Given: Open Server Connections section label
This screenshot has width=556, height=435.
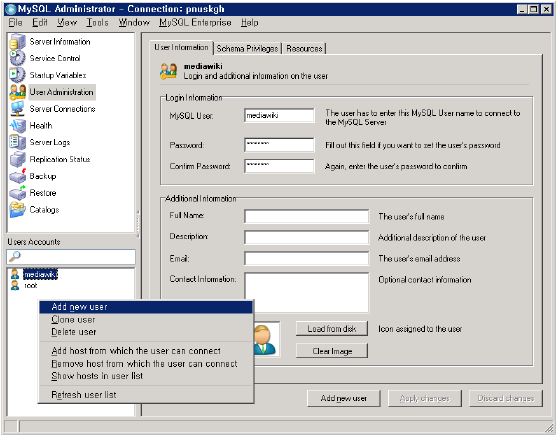Looking at the screenshot, I should click(62, 109).
